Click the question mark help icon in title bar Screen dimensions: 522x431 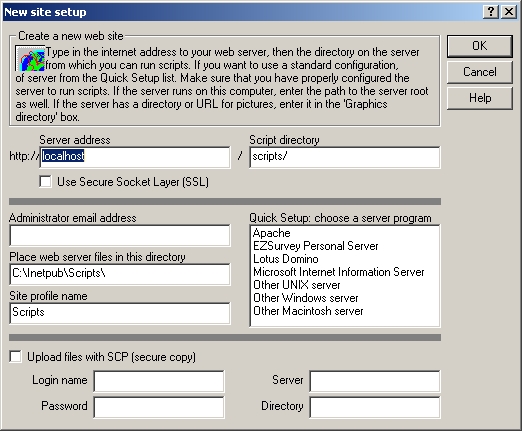click(491, 12)
